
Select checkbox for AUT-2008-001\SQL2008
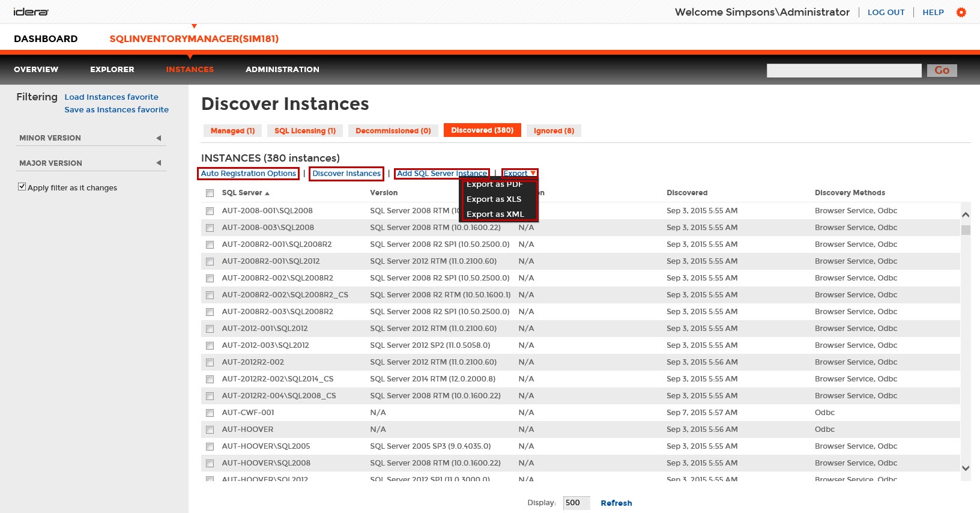point(210,211)
